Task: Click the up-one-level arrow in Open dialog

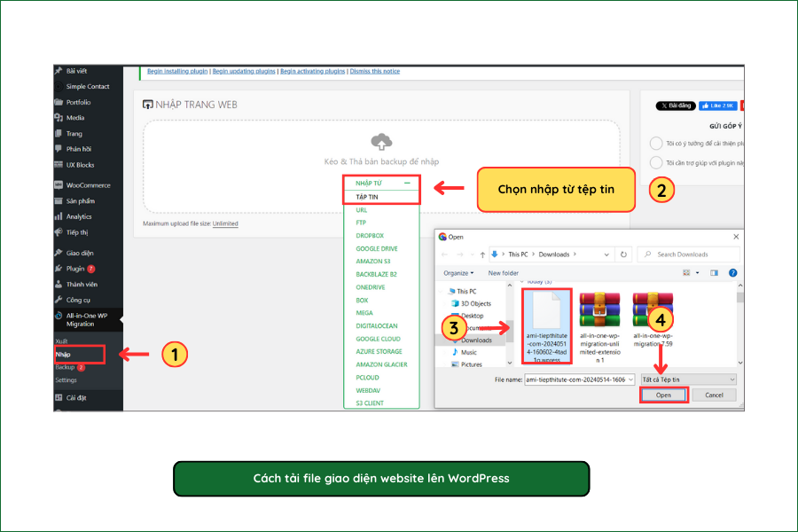Action: click(x=482, y=254)
